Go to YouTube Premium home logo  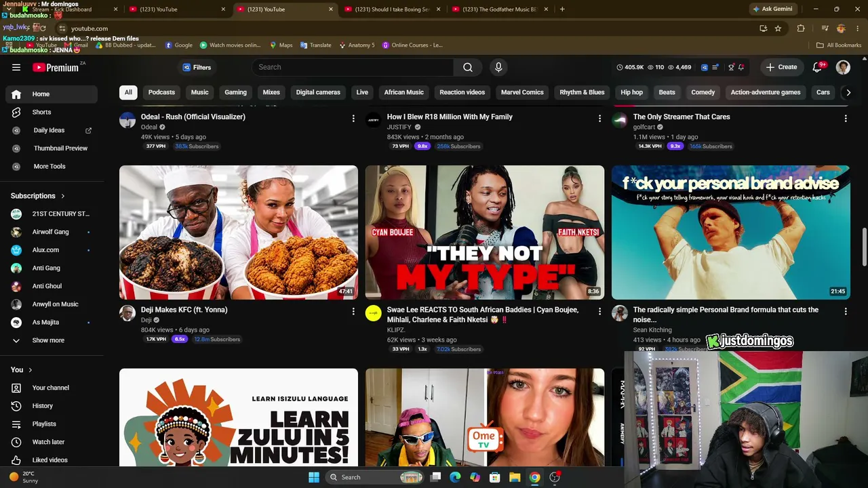point(56,67)
